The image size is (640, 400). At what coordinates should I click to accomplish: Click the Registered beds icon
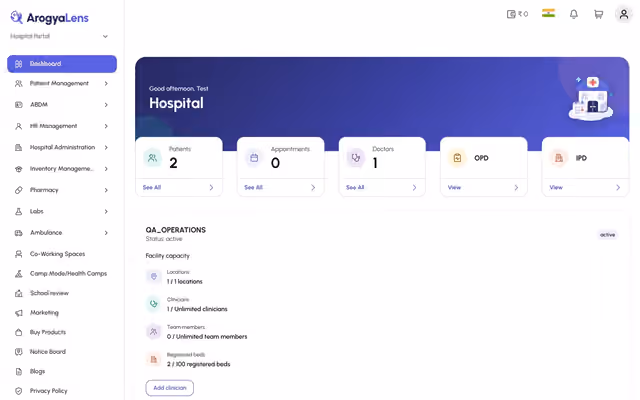pos(153,359)
